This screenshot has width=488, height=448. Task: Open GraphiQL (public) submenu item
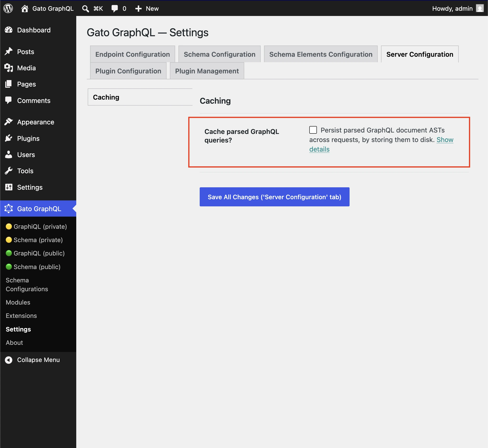point(39,253)
